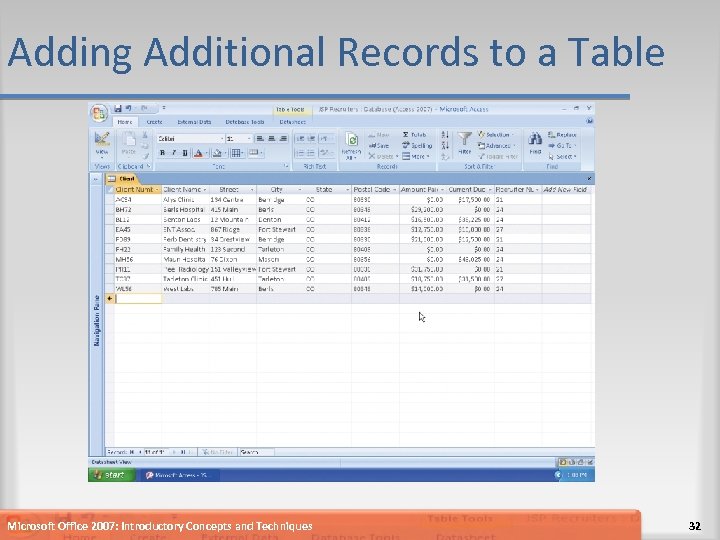Viewport: 720px width, 540px height.
Task: Click the Font Color A icon
Action: (x=198, y=153)
